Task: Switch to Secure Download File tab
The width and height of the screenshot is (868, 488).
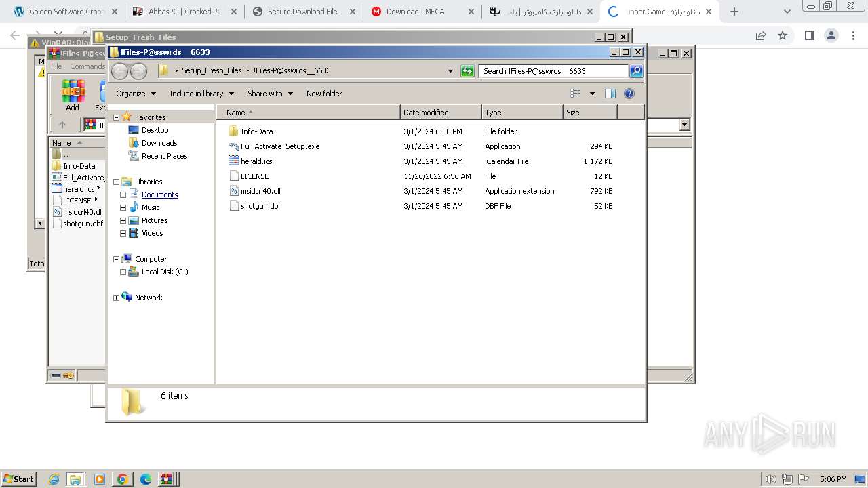Action: tap(303, 12)
